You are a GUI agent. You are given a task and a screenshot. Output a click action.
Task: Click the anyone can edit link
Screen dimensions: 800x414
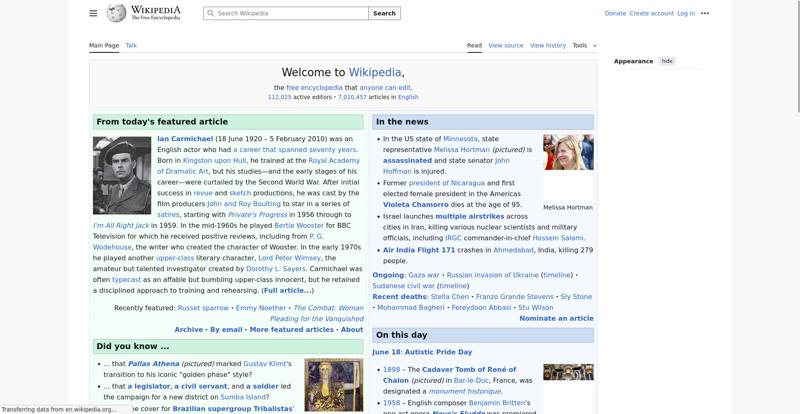coord(385,88)
